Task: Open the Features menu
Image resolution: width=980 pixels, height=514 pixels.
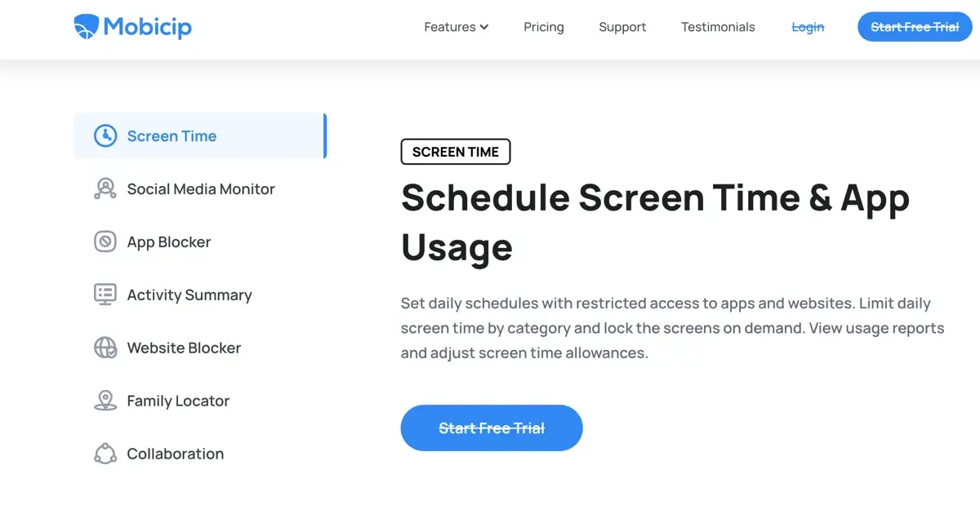Action: tap(457, 27)
